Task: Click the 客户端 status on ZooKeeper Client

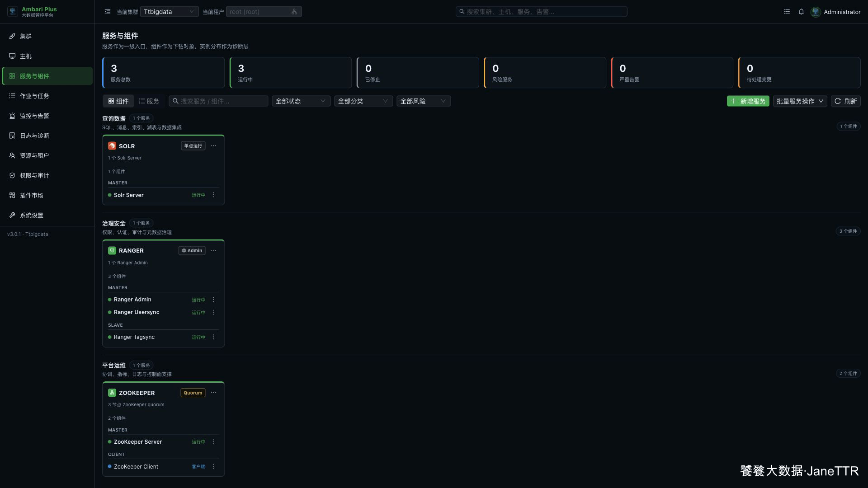Action: pos(198,467)
